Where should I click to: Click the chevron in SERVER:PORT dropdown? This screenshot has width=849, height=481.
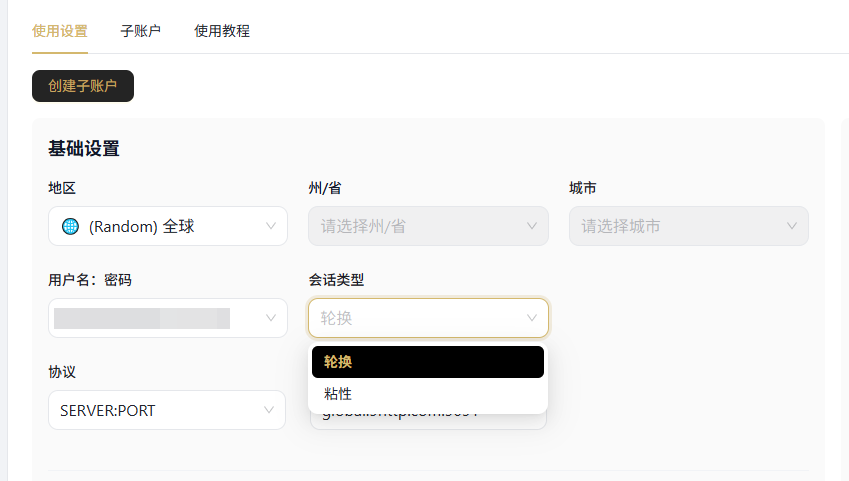pos(269,410)
